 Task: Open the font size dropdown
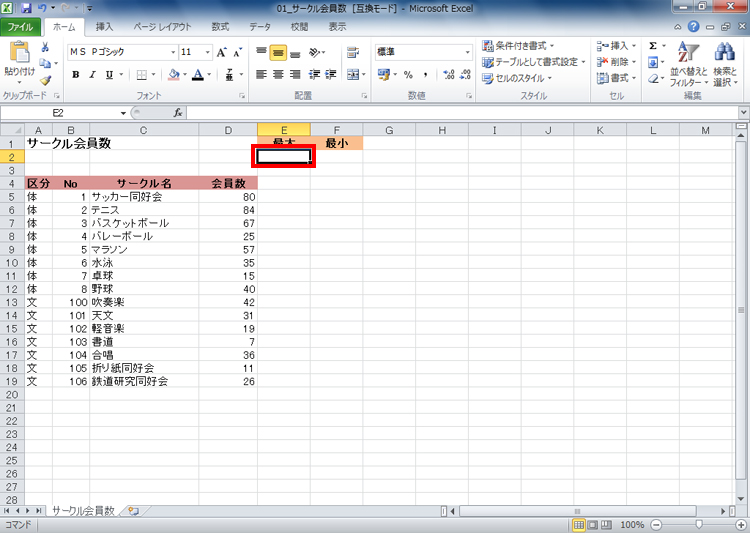(x=208, y=52)
